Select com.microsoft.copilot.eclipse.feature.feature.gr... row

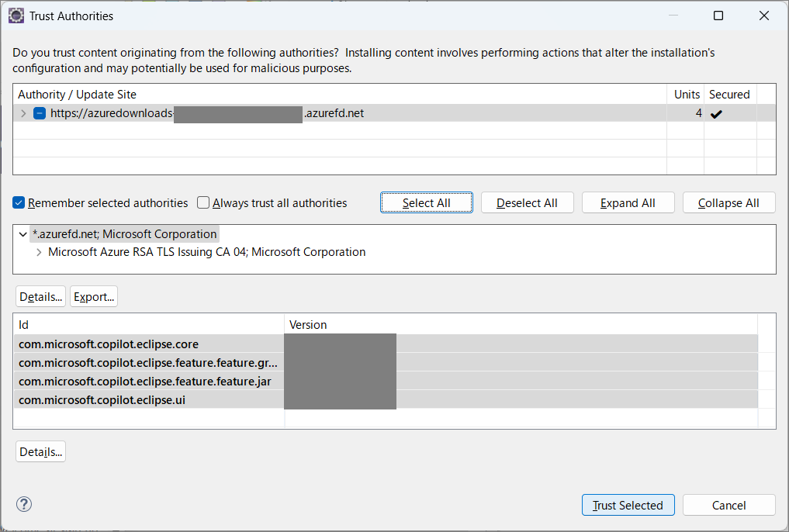click(386, 362)
